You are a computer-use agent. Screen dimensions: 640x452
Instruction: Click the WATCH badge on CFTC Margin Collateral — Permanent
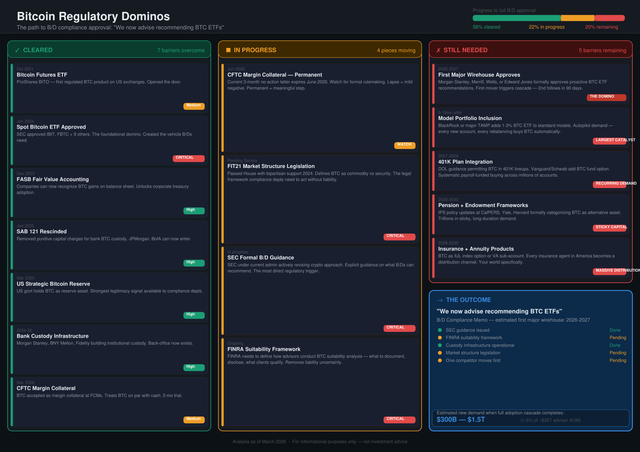click(x=404, y=145)
